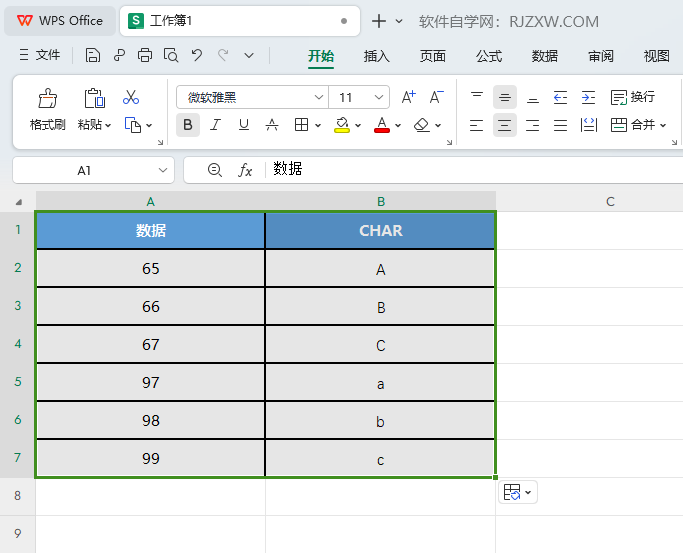683x553 pixels.
Task: Select column C header
Action: tap(610, 202)
